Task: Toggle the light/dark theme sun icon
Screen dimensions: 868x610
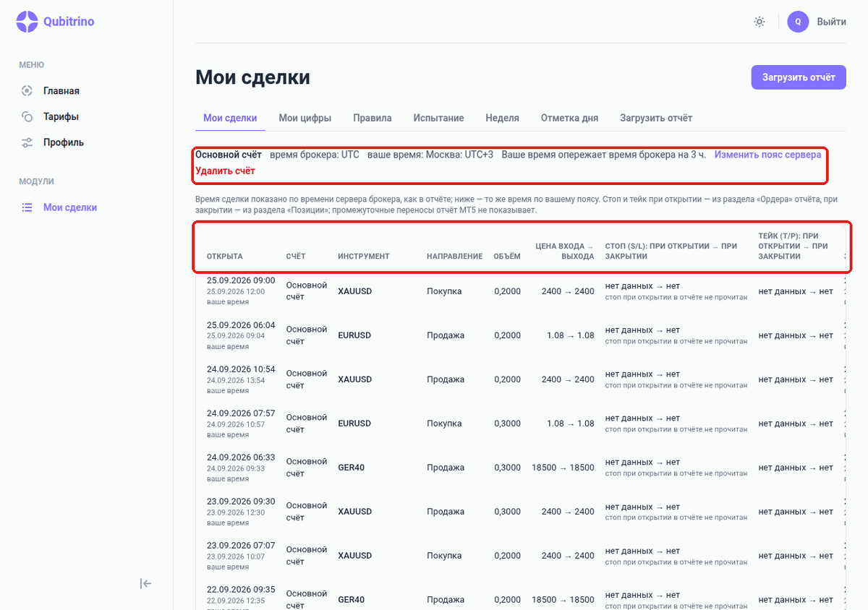Action: 759,22
